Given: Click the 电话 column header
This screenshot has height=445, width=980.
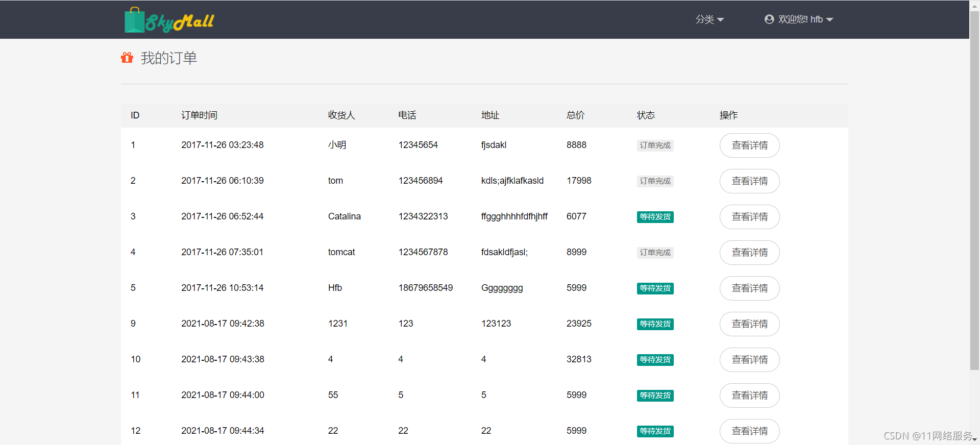Looking at the screenshot, I should tap(407, 115).
